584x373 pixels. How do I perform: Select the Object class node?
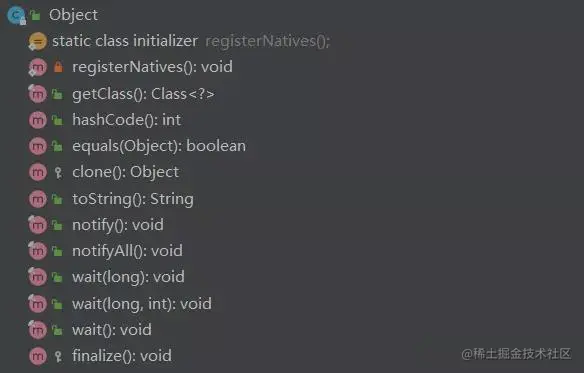[73, 15]
